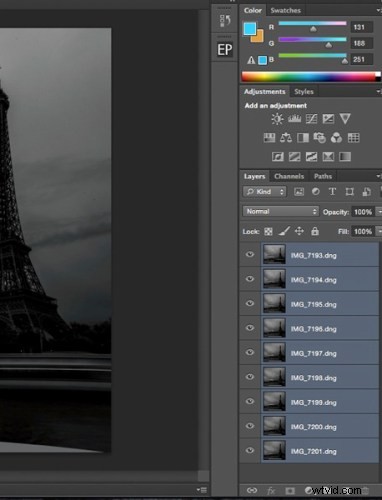Filter layers by shape layers
The height and width of the screenshot is (500, 382).
click(349, 192)
